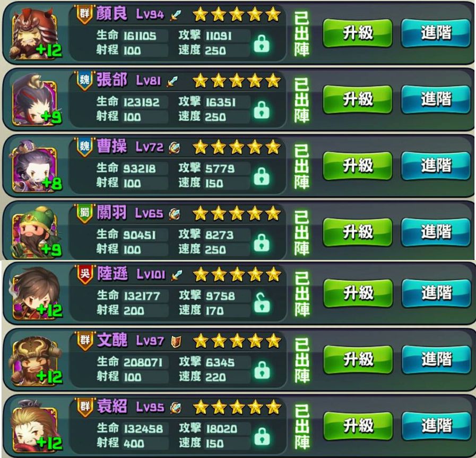
Task: Click the 蜀 faction badge beside 關羽
Action: pyautogui.click(x=84, y=214)
